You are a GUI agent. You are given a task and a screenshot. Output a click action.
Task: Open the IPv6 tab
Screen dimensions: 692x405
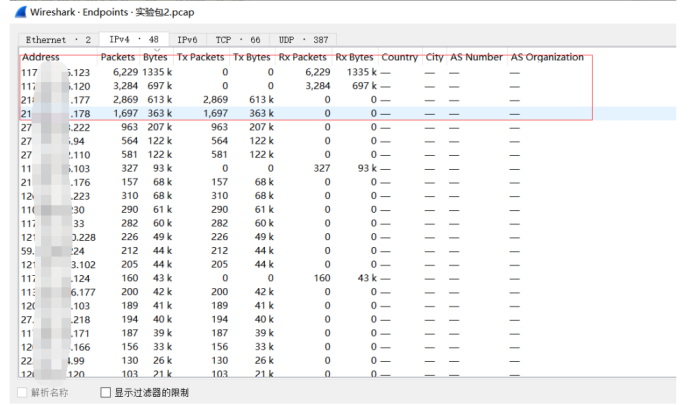pyautogui.click(x=187, y=40)
